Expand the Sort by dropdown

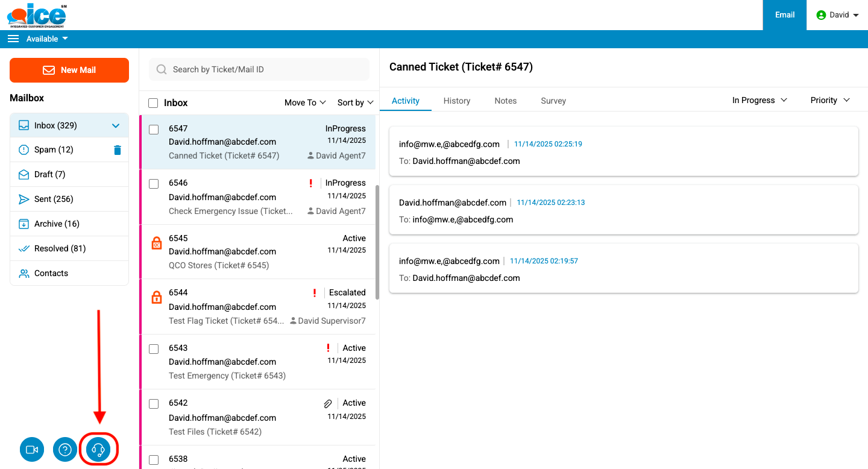pyautogui.click(x=355, y=102)
